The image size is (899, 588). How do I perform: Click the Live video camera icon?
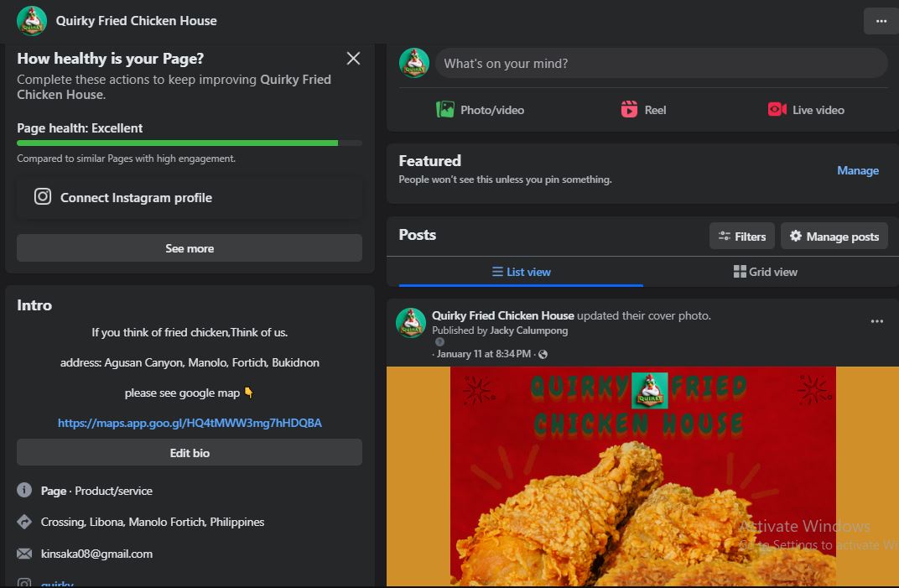(x=777, y=109)
